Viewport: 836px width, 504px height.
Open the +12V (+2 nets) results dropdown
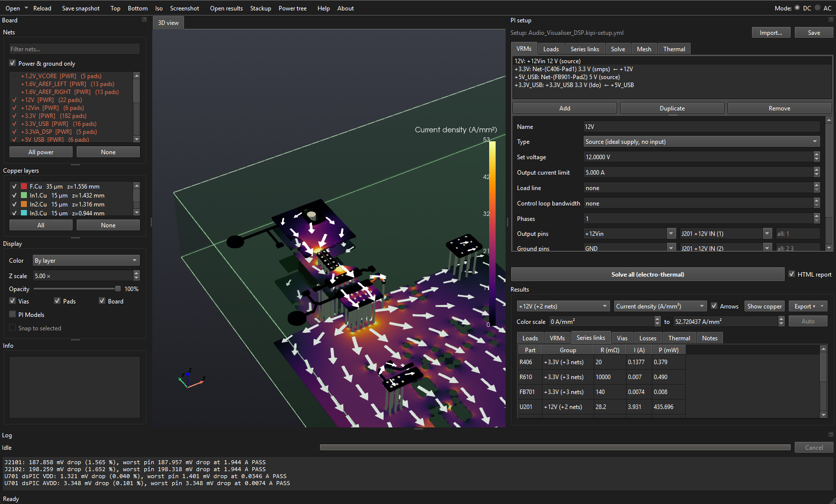[x=563, y=306]
